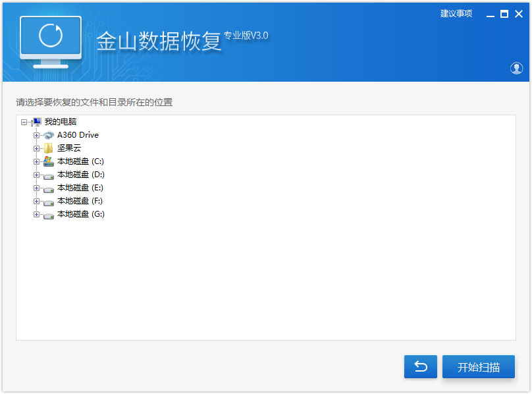Click the blue back arrow button
Screen dimensions: 532x394
[421, 367]
